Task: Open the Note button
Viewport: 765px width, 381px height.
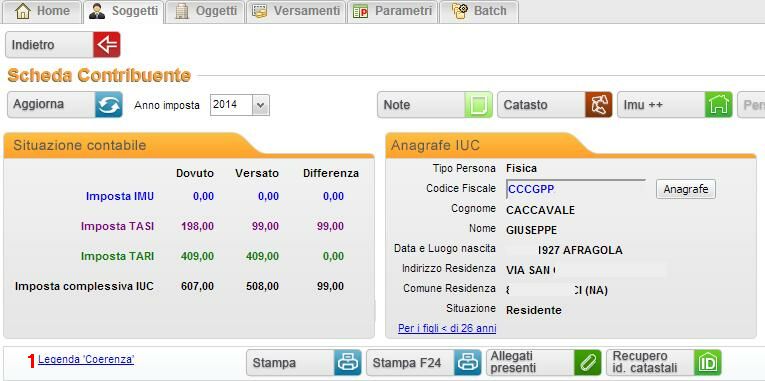Action: click(435, 105)
